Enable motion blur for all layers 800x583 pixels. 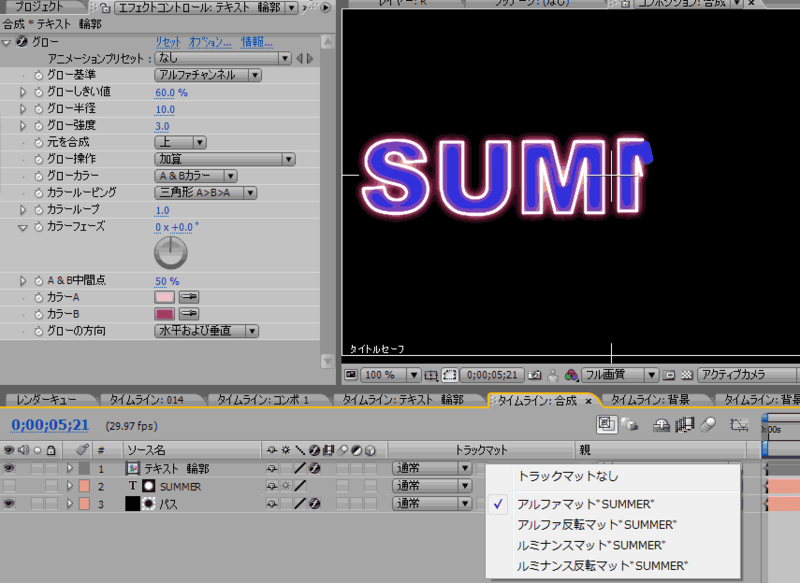coord(706,425)
